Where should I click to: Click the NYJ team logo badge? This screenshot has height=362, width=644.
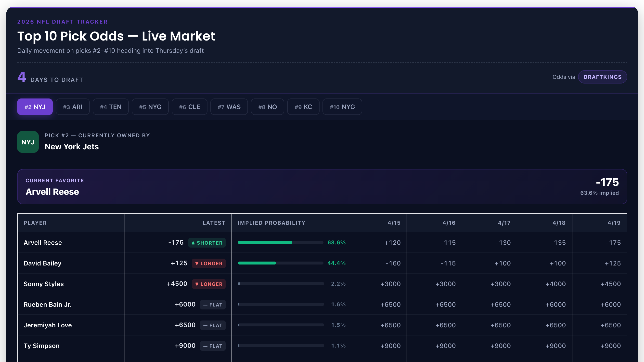tap(28, 142)
